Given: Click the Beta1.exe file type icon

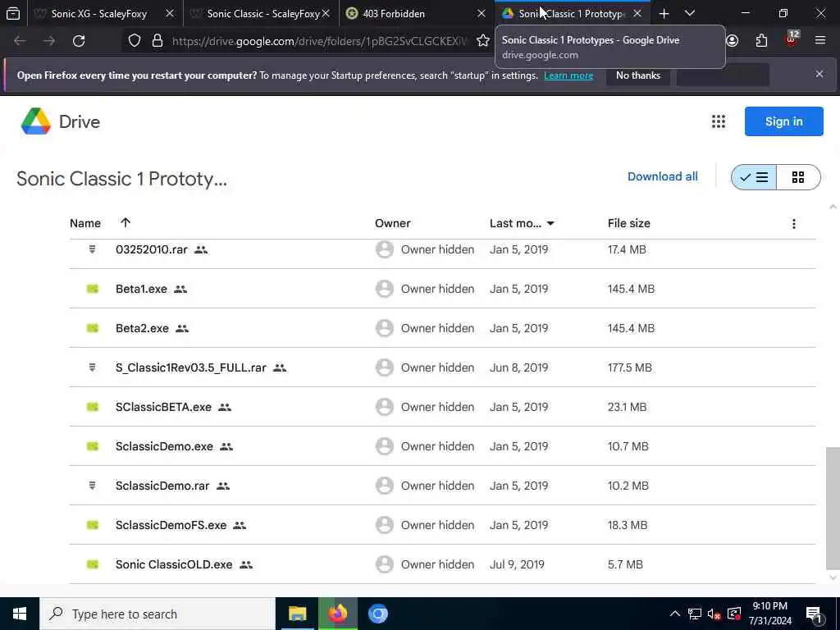Looking at the screenshot, I should (x=93, y=290).
